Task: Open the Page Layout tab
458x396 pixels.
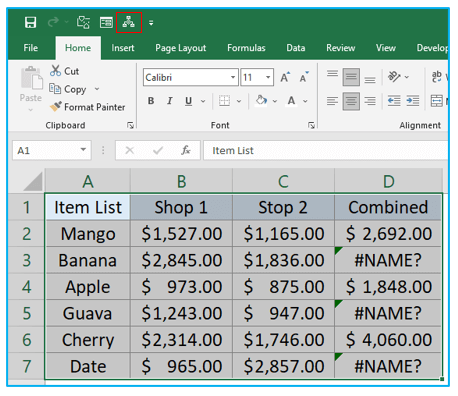Action: click(x=181, y=48)
